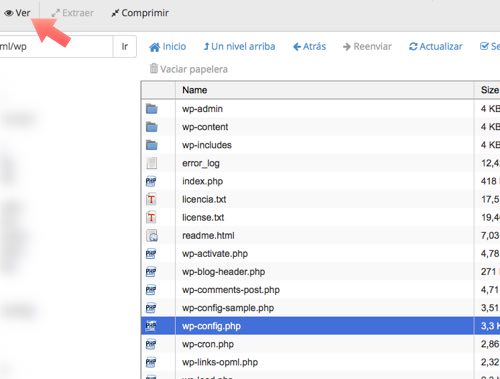The height and width of the screenshot is (379, 500).
Task: Select the wp-activate.php file name
Action: click(215, 254)
